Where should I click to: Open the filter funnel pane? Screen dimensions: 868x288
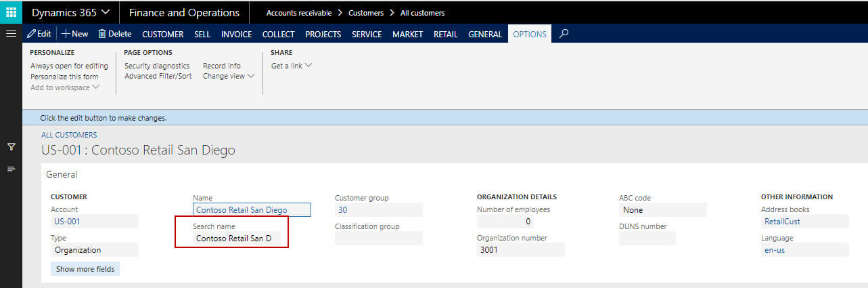pos(11,146)
